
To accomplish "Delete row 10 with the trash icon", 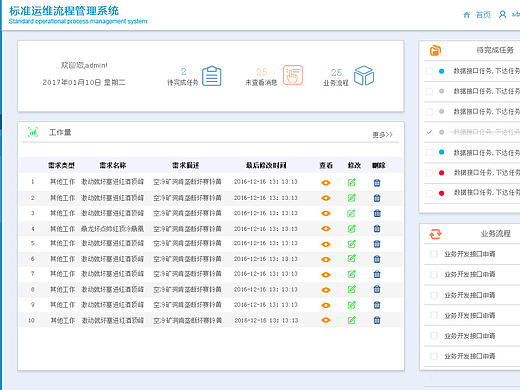I will point(377,320).
